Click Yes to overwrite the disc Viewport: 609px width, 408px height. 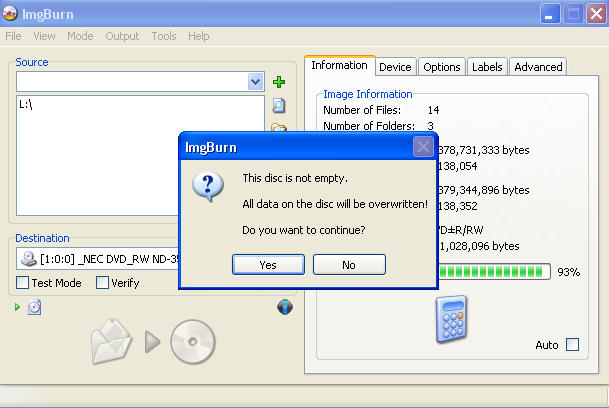click(268, 265)
